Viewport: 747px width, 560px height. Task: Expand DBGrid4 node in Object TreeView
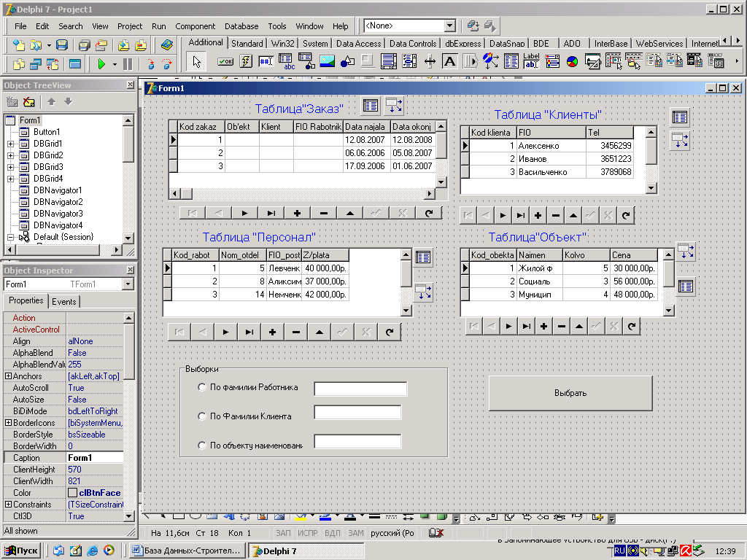(x=10, y=179)
